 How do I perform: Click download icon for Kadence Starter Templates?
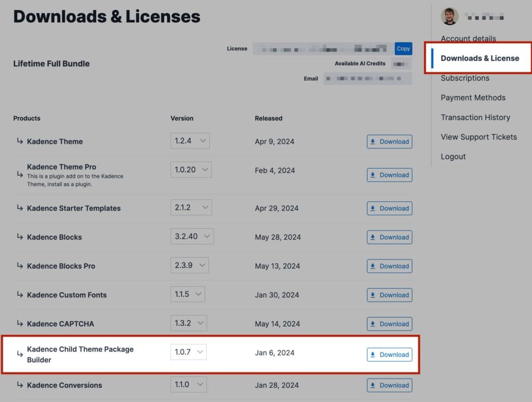pyautogui.click(x=373, y=209)
